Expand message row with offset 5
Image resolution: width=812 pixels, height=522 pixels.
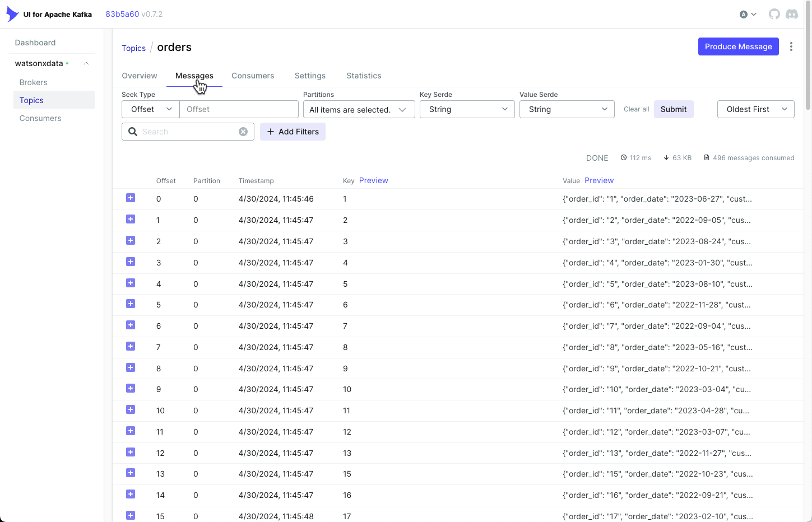coord(131,304)
